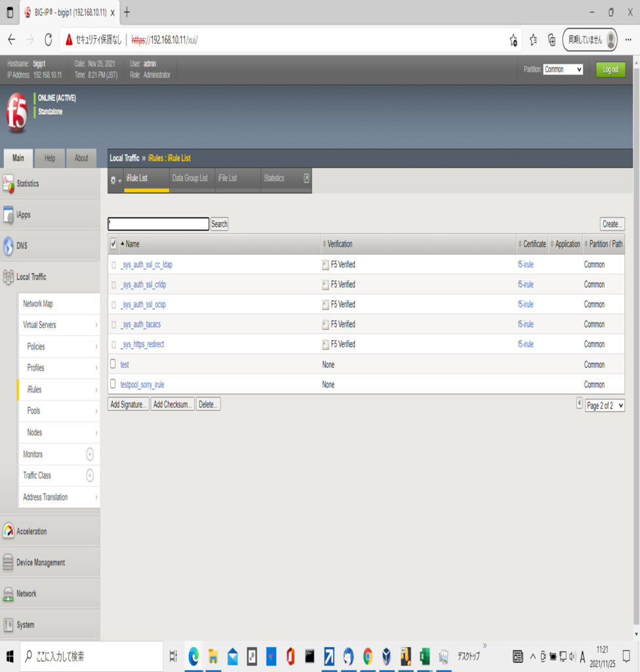Open the DNS globe icon section
The width and height of the screenshot is (640, 672).
coord(9,246)
